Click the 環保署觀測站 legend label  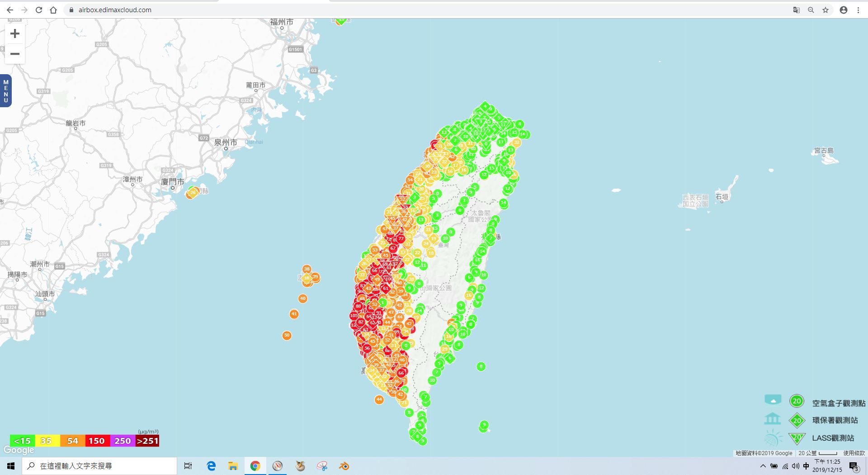pos(835,420)
